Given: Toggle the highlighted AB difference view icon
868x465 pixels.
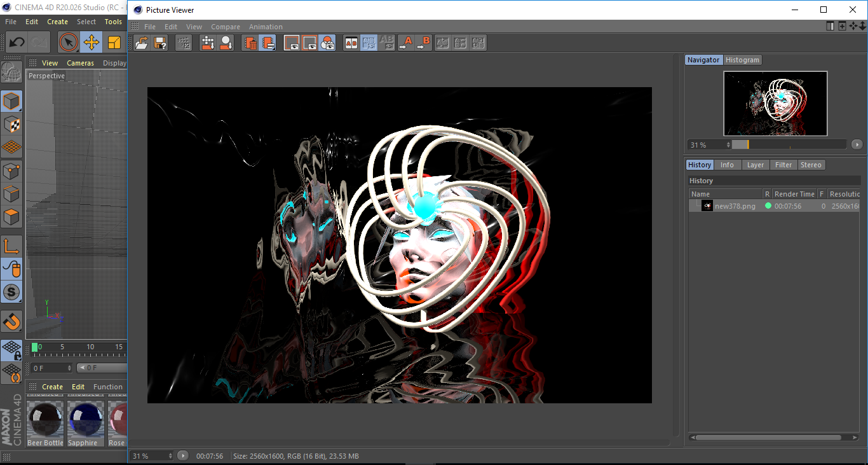Looking at the screenshot, I should coord(369,43).
